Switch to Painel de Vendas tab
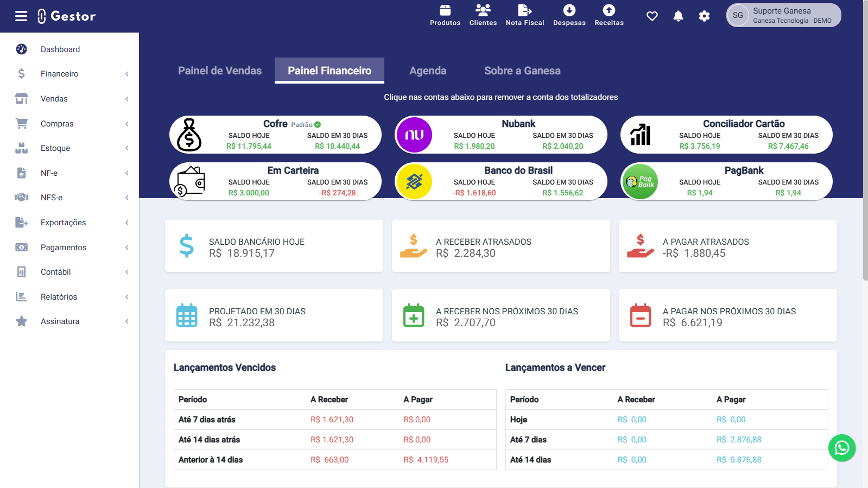Viewport: 868px width, 488px height. pyautogui.click(x=220, y=71)
